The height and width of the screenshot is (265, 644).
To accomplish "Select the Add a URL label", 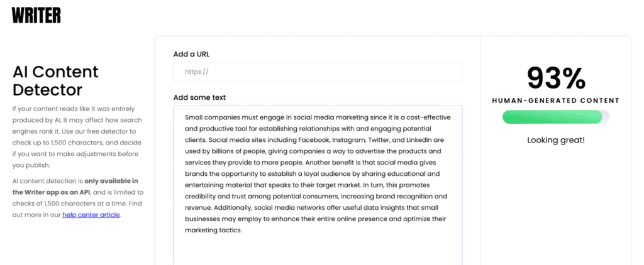I will pos(191,54).
